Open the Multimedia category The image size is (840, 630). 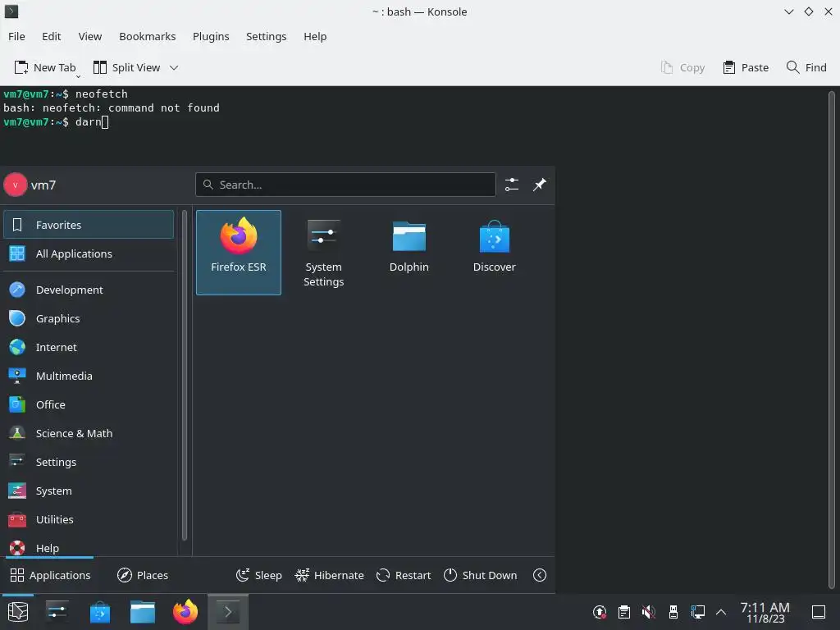89,376
